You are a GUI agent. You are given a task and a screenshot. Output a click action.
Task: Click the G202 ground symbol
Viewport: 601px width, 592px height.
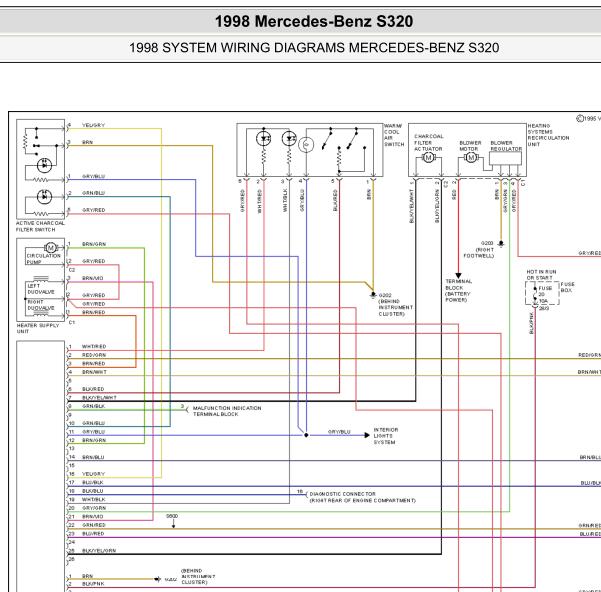pos(373,295)
